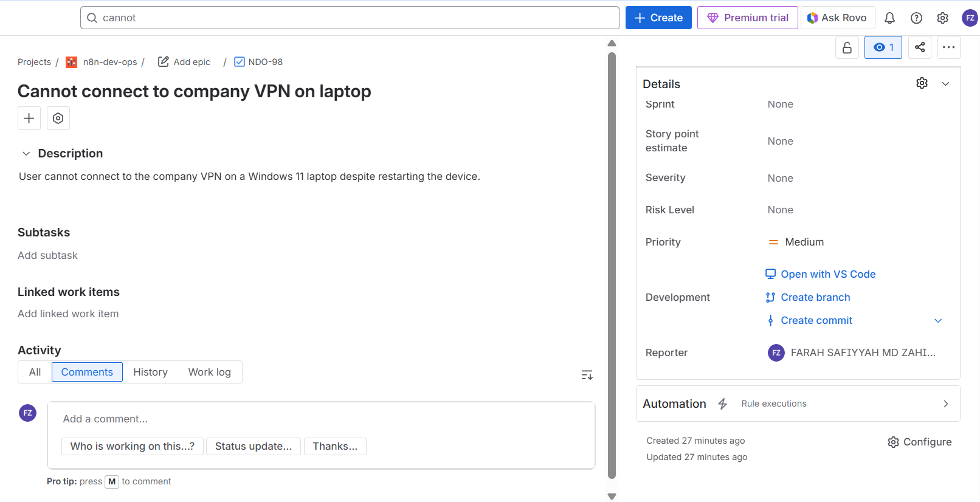The width and height of the screenshot is (980, 502).
Task: Toggle the watch eye button
Action: click(x=883, y=47)
